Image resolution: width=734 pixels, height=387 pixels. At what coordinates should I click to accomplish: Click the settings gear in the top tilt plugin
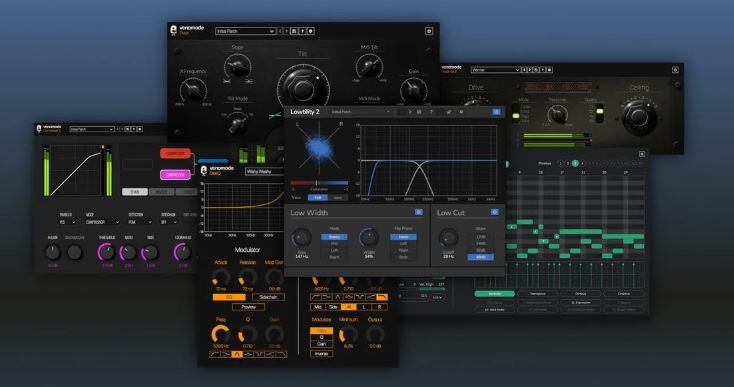[x=428, y=31]
